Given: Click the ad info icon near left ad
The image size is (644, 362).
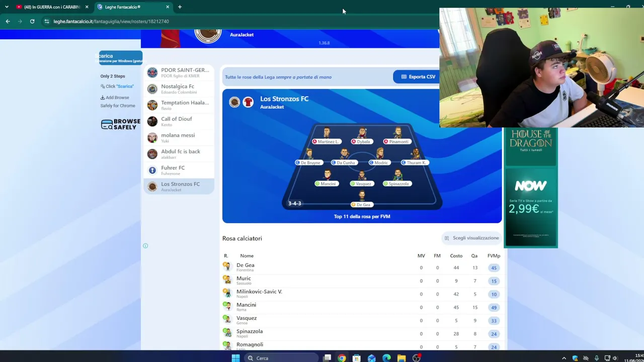Looking at the screenshot, I should (145, 246).
